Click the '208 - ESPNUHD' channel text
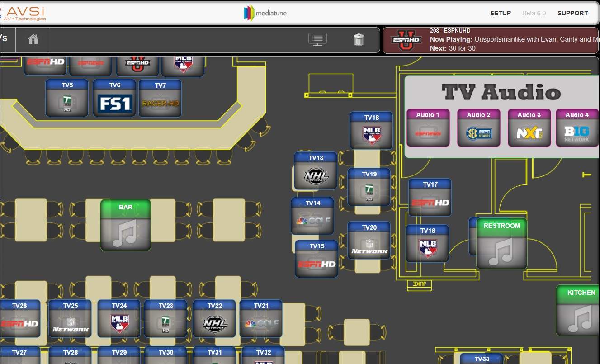This screenshot has width=600, height=364. pyautogui.click(x=450, y=31)
